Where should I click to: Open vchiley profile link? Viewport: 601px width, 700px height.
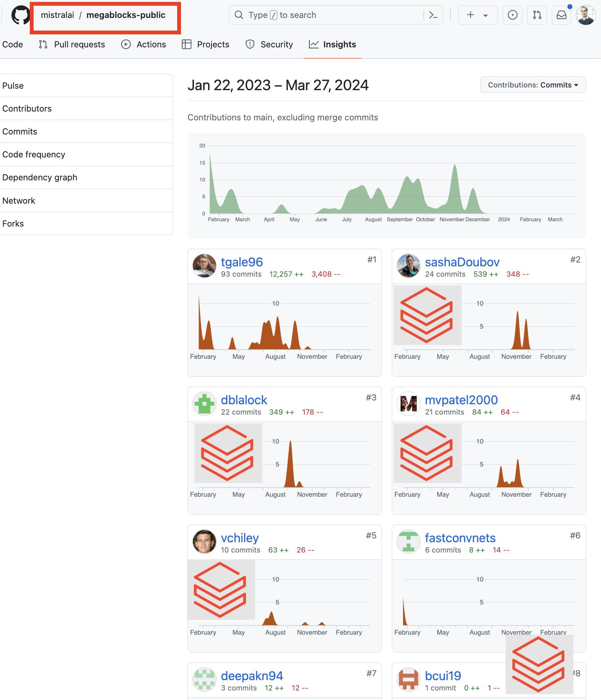pos(240,538)
